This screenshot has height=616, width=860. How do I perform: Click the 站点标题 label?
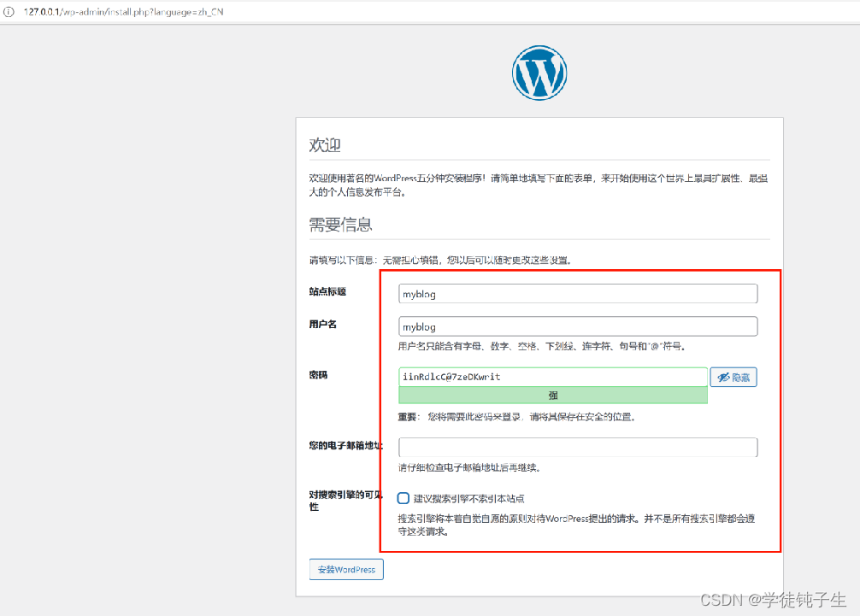click(x=327, y=291)
